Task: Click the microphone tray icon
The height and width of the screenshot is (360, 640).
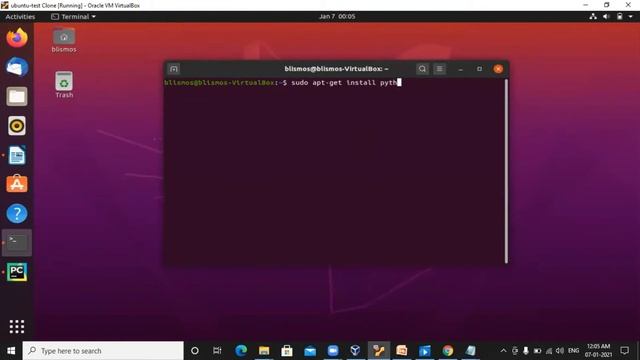Action: (526, 351)
